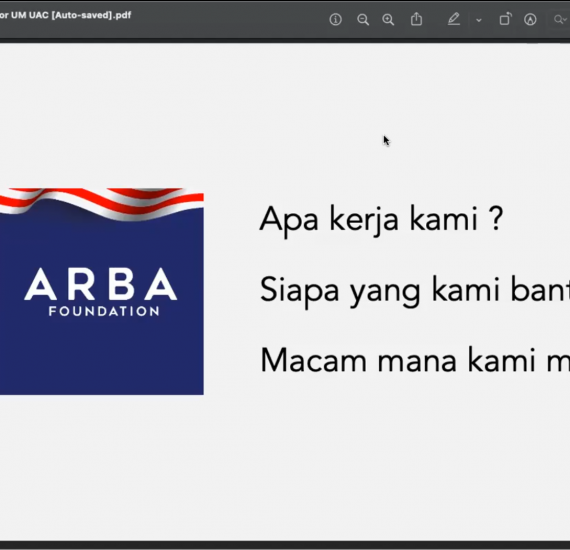Rotate the page using the Rotate icon

click(x=505, y=19)
